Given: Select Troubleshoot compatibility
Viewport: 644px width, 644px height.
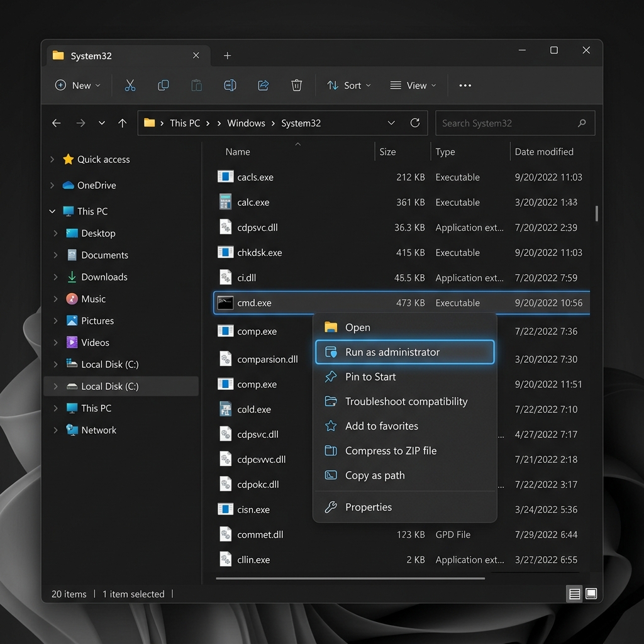Looking at the screenshot, I should [x=404, y=401].
